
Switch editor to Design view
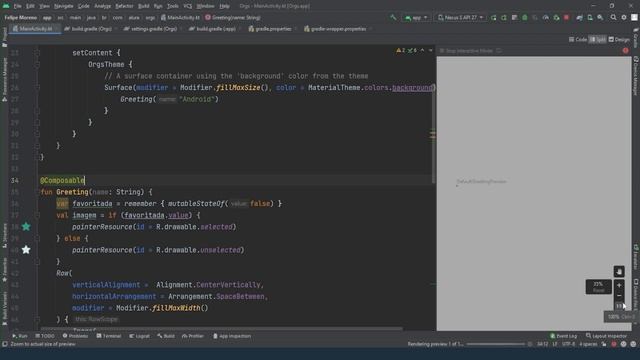coord(619,40)
